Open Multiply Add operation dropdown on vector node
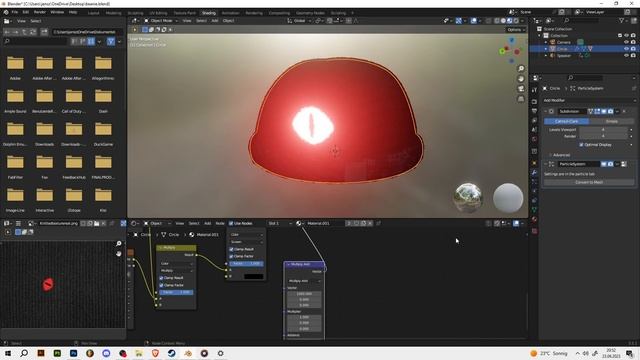The image size is (640, 360). pos(304,281)
